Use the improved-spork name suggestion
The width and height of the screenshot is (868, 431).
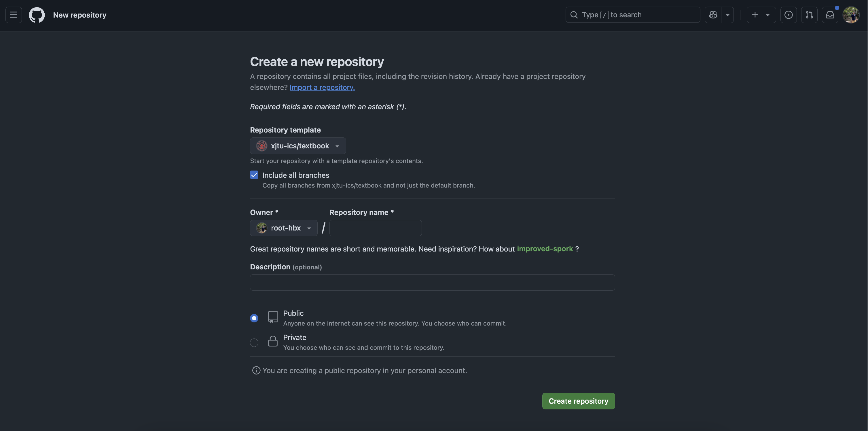[545, 249]
